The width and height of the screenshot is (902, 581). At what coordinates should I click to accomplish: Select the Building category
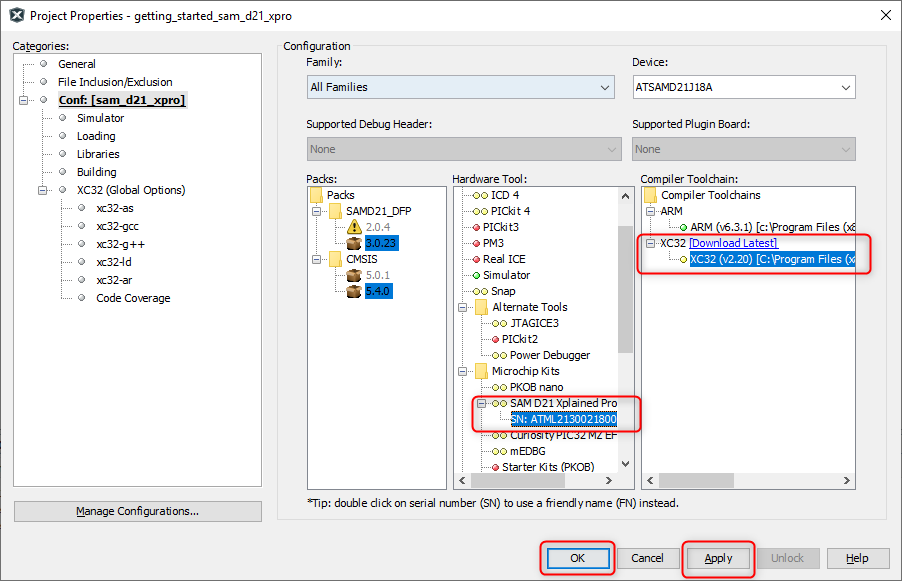(x=97, y=172)
